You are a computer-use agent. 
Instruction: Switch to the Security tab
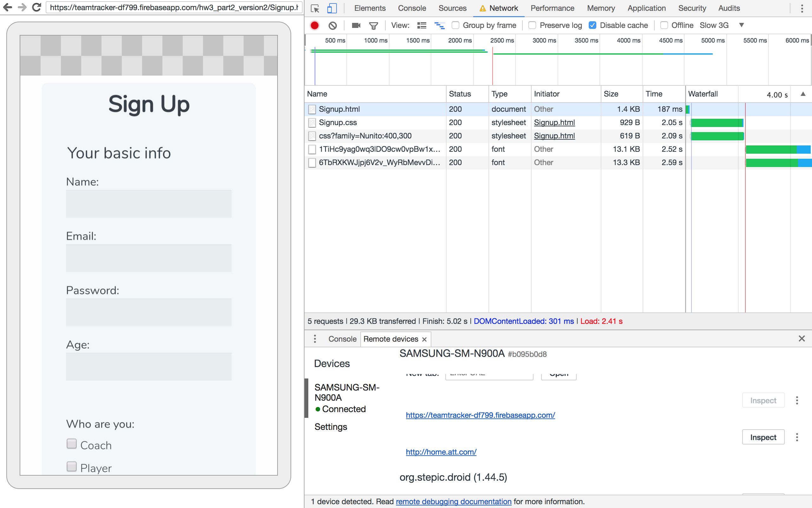[x=692, y=8]
